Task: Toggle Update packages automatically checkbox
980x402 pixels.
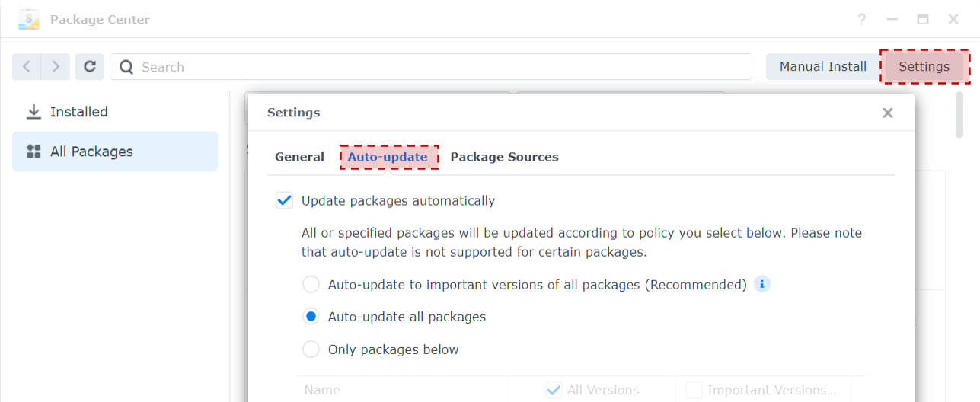Action: pyautogui.click(x=284, y=201)
